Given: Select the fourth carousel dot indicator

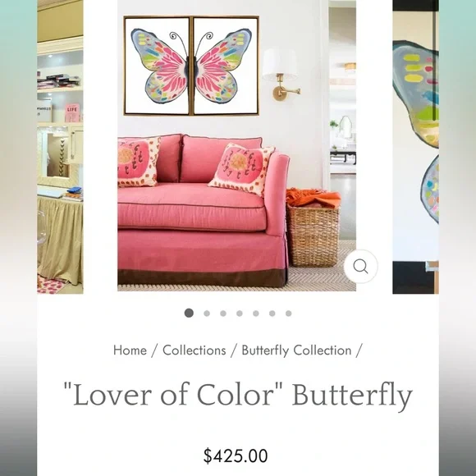Looking at the screenshot, I should pos(240,314).
